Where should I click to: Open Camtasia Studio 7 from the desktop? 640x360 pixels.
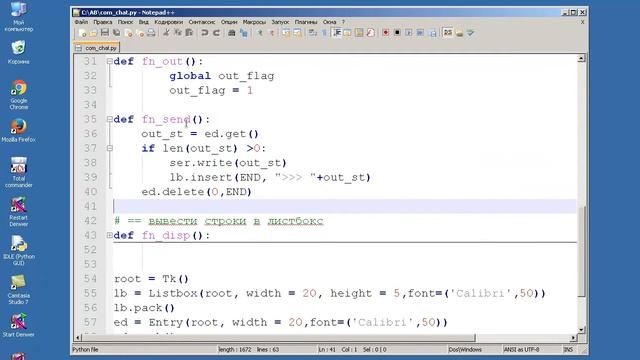pyautogui.click(x=18, y=289)
